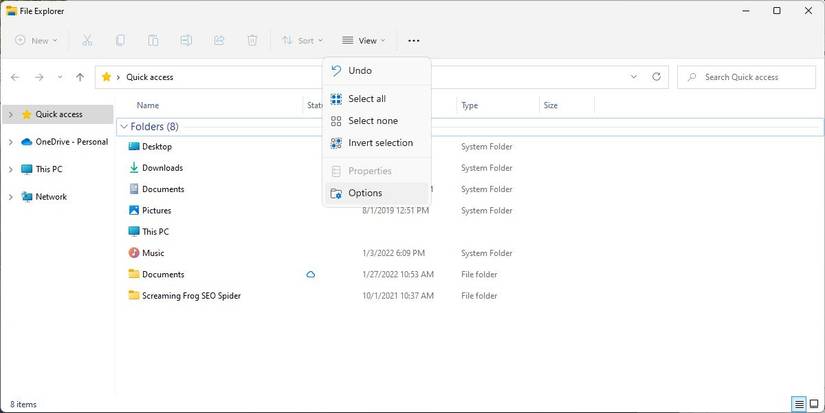Click the Copy icon in toolbar
This screenshot has height=413, width=825.
[x=121, y=41]
